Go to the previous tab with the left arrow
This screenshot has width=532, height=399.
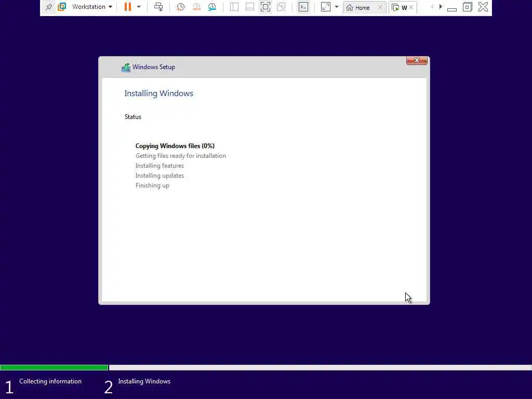coord(432,7)
